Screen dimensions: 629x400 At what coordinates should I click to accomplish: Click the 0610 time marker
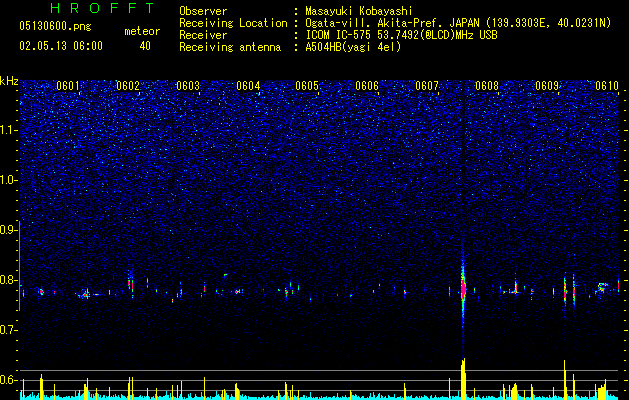607,86
